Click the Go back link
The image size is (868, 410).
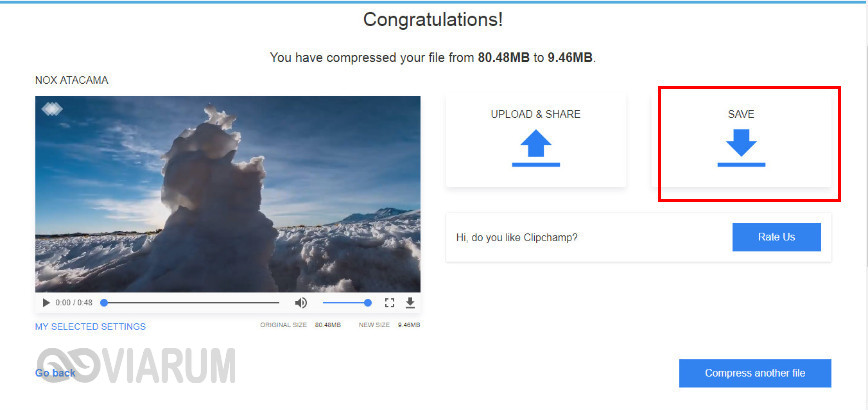click(55, 373)
